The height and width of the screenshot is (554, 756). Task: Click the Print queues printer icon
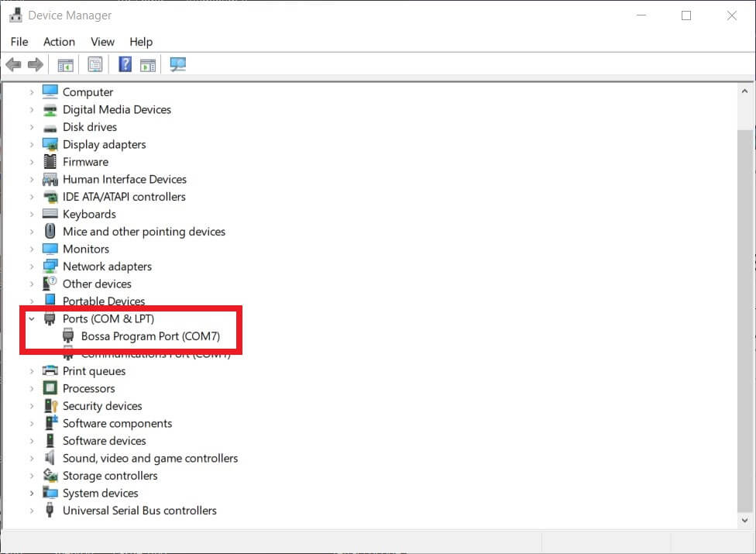coord(50,371)
